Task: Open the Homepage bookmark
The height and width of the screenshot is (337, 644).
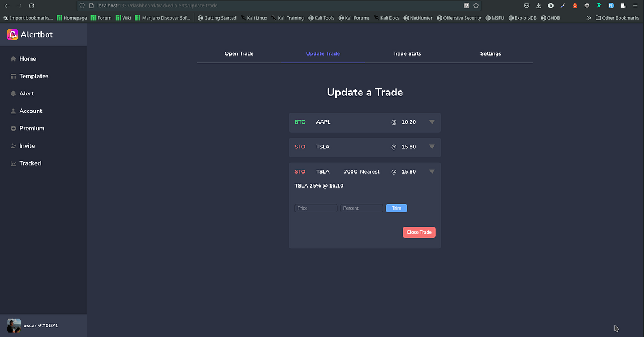Action: pos(72,17)
